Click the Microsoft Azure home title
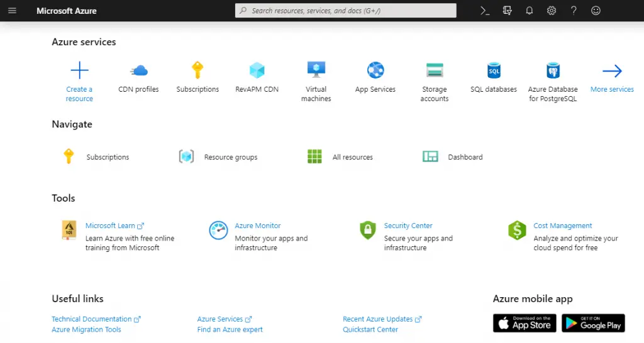 tap(67, 11)
